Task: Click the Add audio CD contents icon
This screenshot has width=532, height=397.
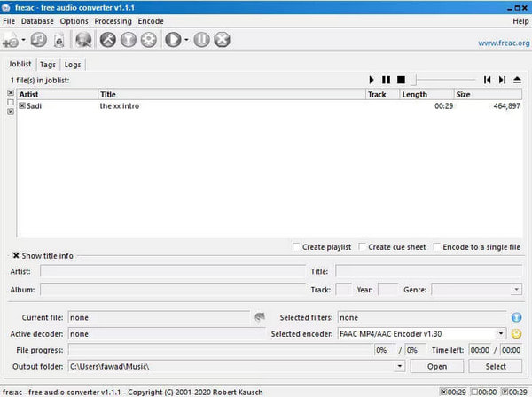Action: pos(38,40)
